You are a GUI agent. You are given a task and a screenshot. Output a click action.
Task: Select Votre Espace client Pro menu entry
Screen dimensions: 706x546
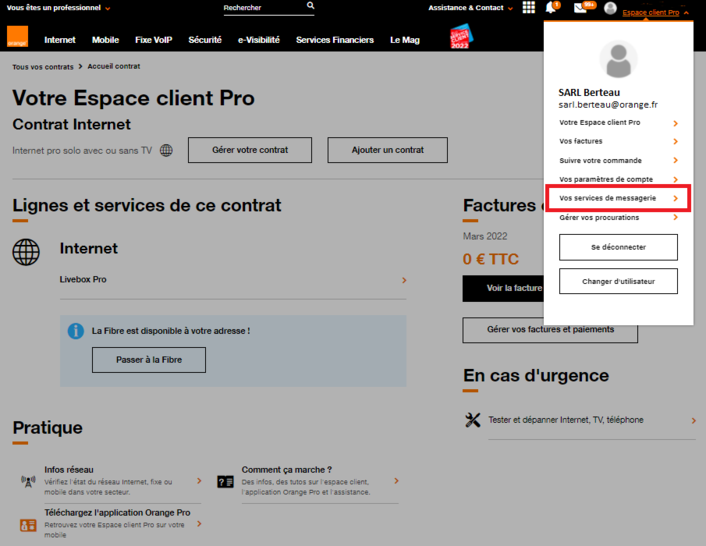click(618, 123)
